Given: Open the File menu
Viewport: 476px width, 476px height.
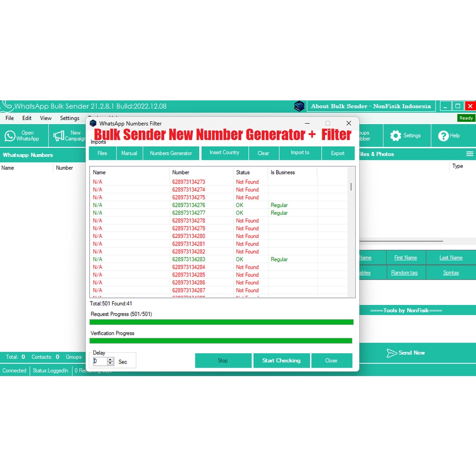Looking at the screenshot, I should tap(9, 118).
